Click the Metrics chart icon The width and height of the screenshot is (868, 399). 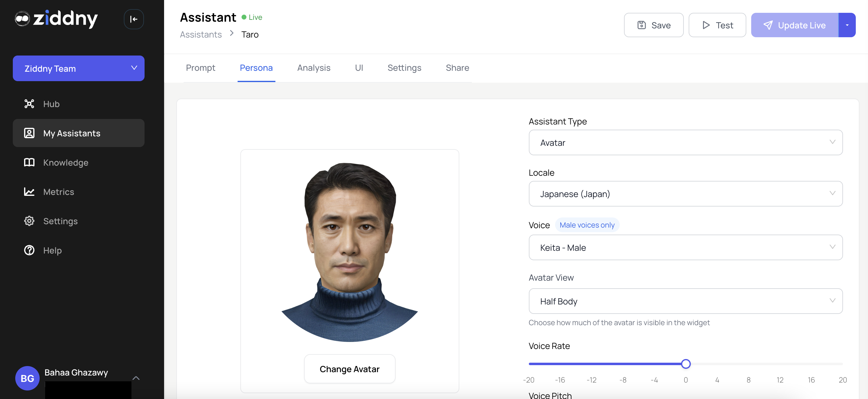tap(29, 192)
